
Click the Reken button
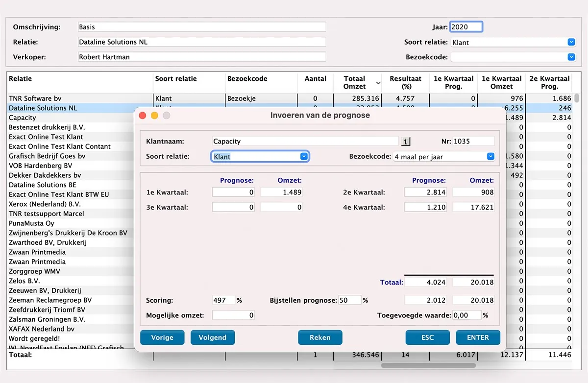(320, 337)
